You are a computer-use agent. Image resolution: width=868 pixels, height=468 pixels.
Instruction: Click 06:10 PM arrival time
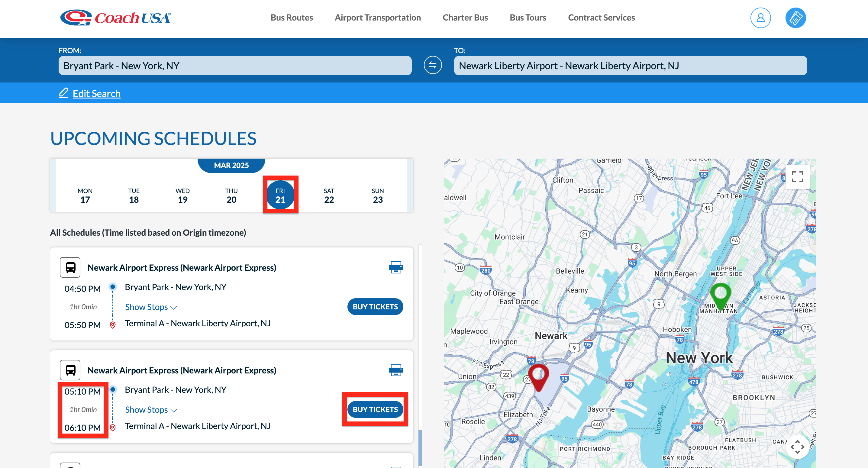point(82,427)
